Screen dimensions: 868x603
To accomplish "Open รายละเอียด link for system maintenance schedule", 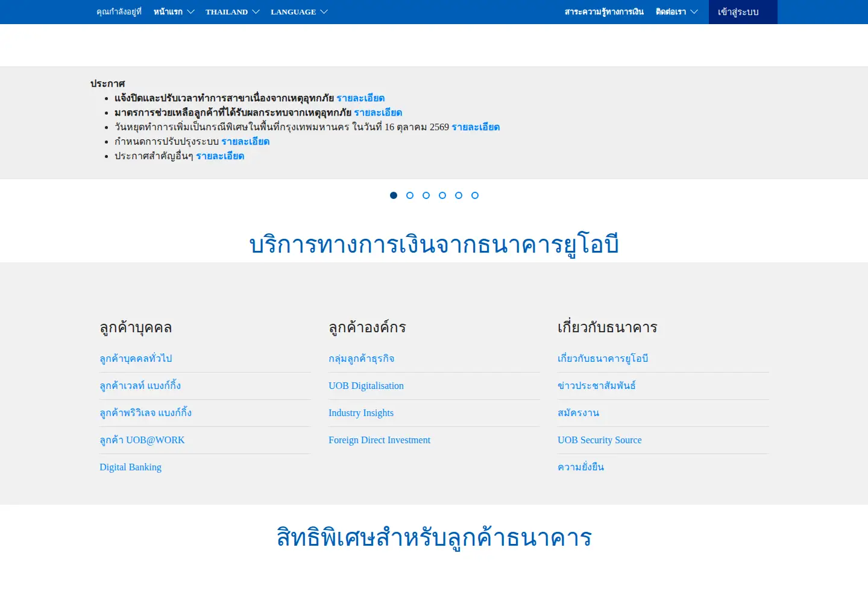I will (x=245, y=142).
